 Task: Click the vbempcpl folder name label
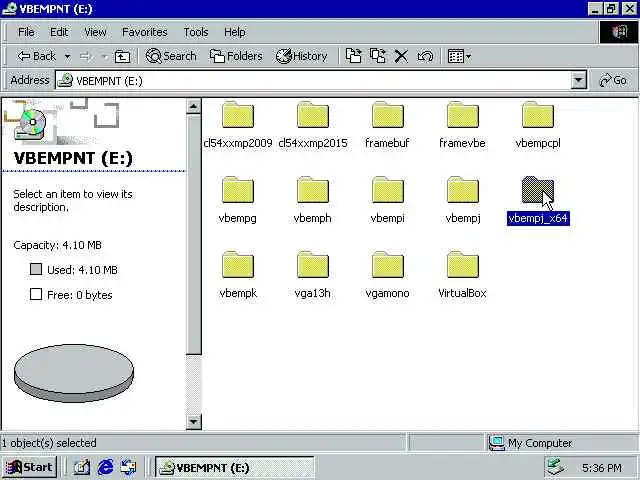(538, 143)
